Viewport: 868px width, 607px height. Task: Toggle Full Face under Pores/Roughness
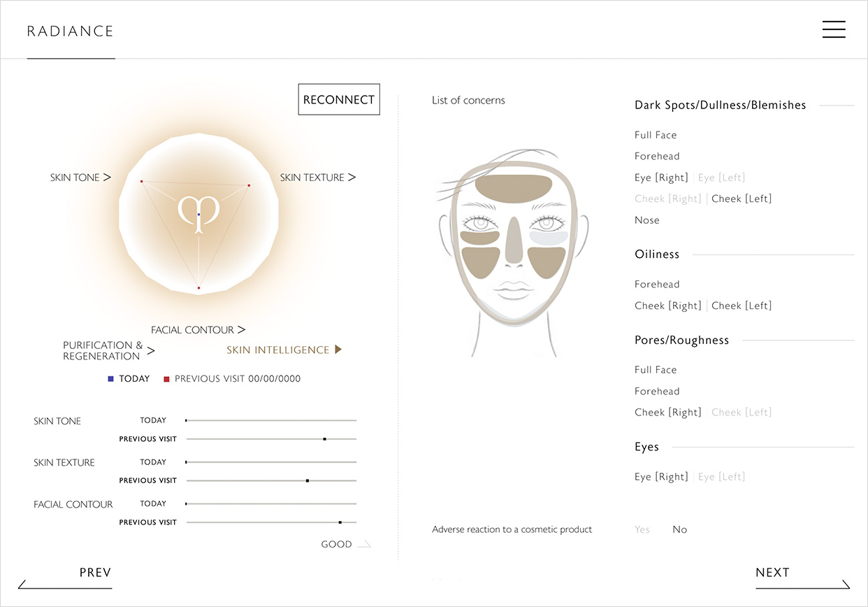656,369
